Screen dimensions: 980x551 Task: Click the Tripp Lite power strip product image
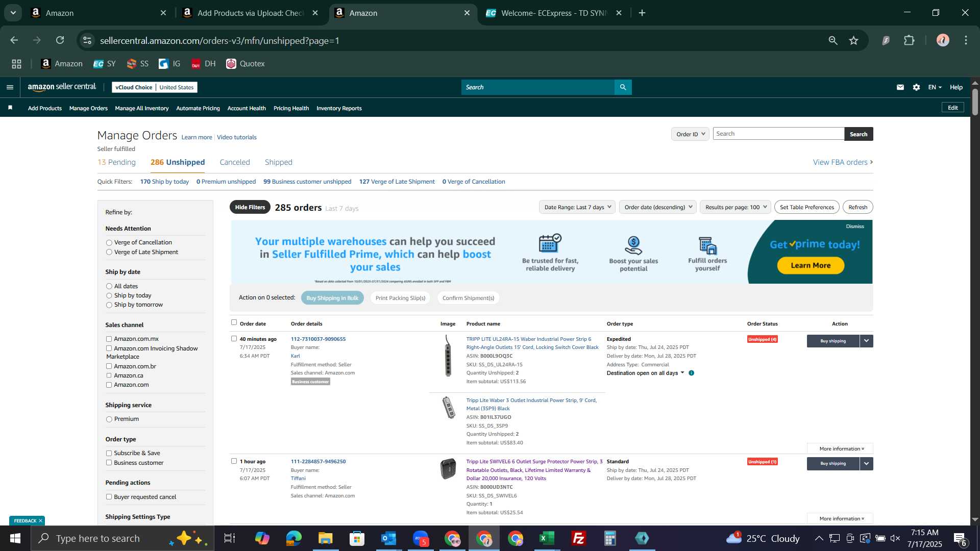coord(448,356)
